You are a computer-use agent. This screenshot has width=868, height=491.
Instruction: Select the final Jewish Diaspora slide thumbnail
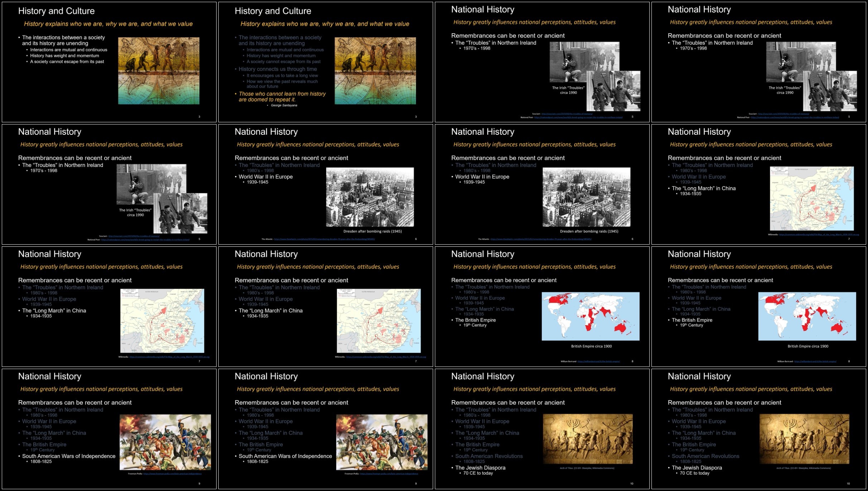758,429
